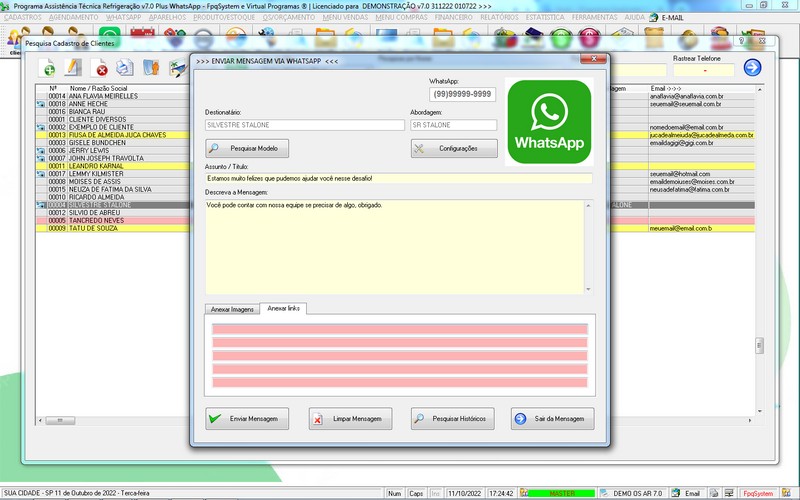Select the ANA FLAVIA MEIRELLES row
The width and height of the screenshot is (800, 500).
(112, 96)
